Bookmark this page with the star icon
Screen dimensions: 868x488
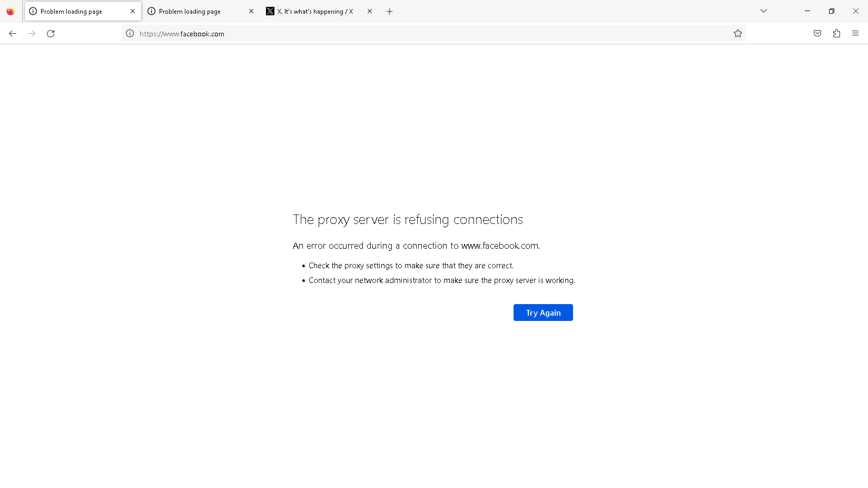(737, 34)
